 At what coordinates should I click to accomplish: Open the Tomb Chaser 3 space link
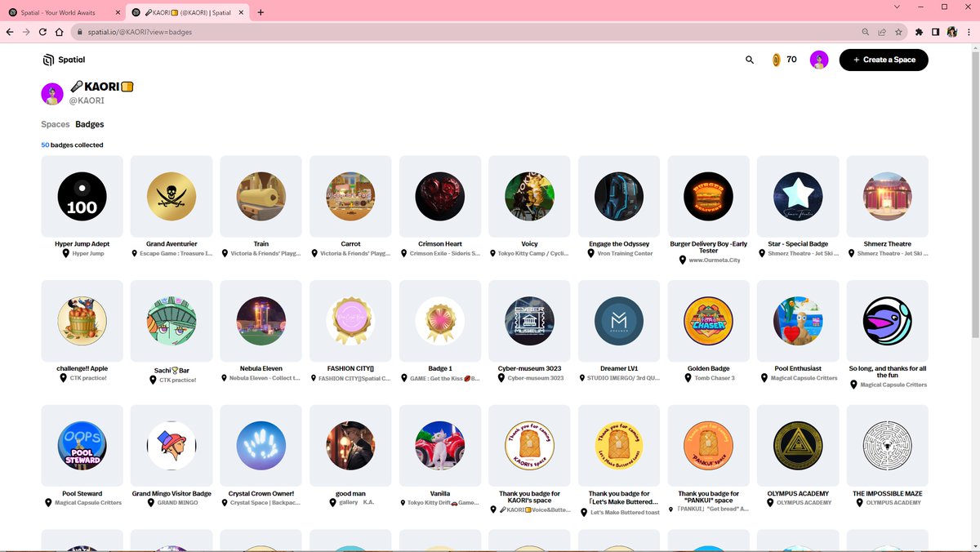tap(715, 378)
